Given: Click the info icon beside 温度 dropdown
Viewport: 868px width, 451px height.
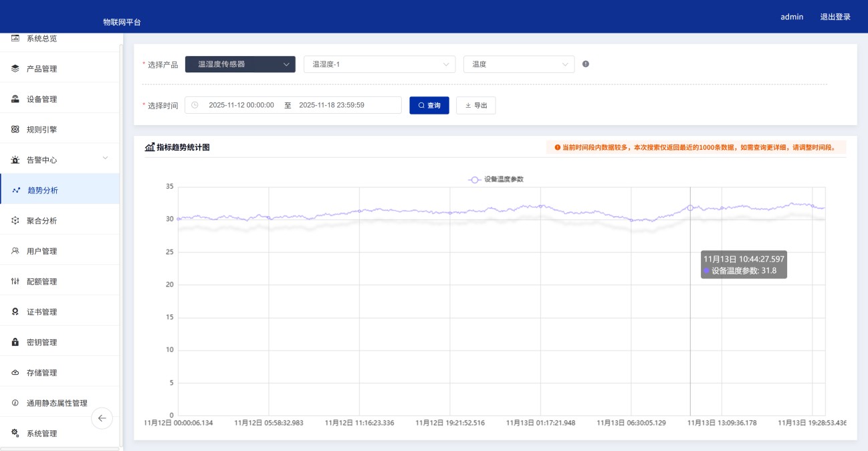Looking at the screenshot, I should coord(586,64).
